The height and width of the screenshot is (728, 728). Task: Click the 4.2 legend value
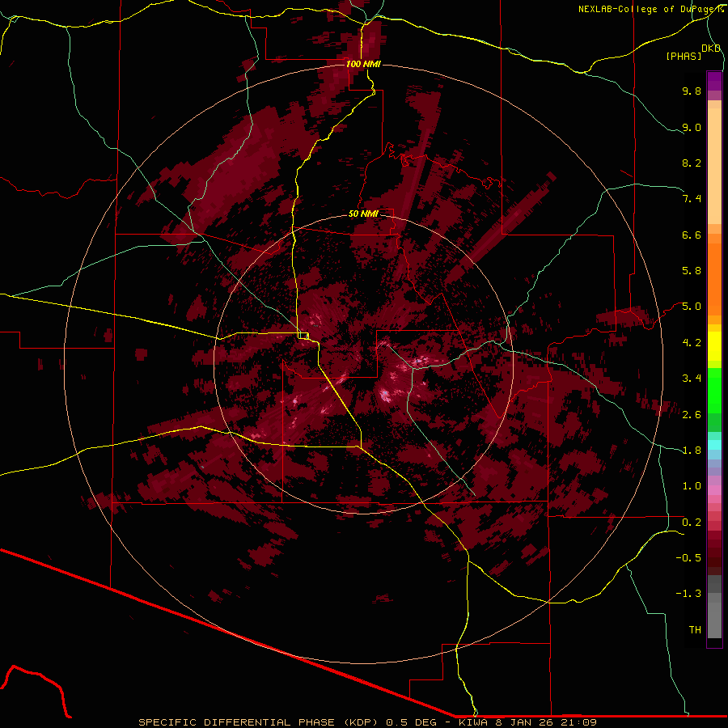click(x=692, y=343)
